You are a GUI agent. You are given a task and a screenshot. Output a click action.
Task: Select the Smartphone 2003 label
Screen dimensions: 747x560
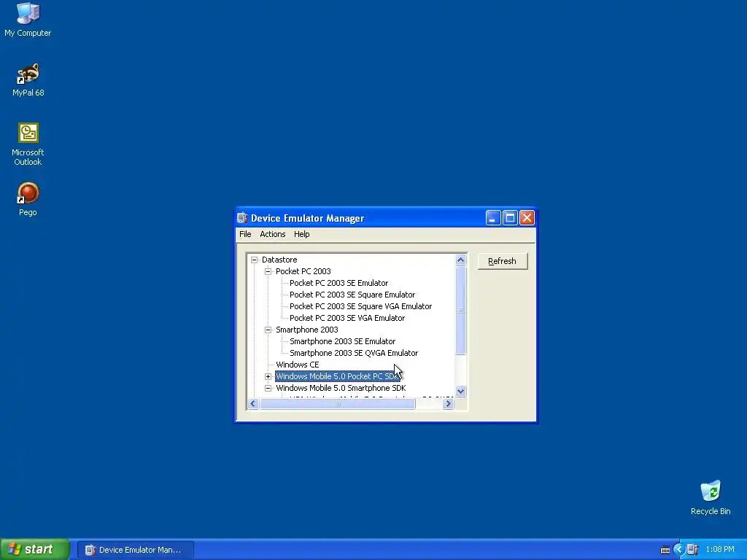307,330
